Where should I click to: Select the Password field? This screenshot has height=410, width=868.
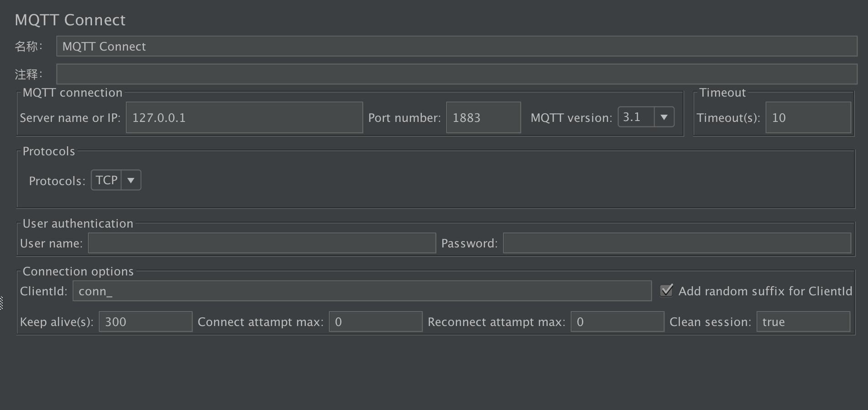pyautogui.click(x=675, y=243)
